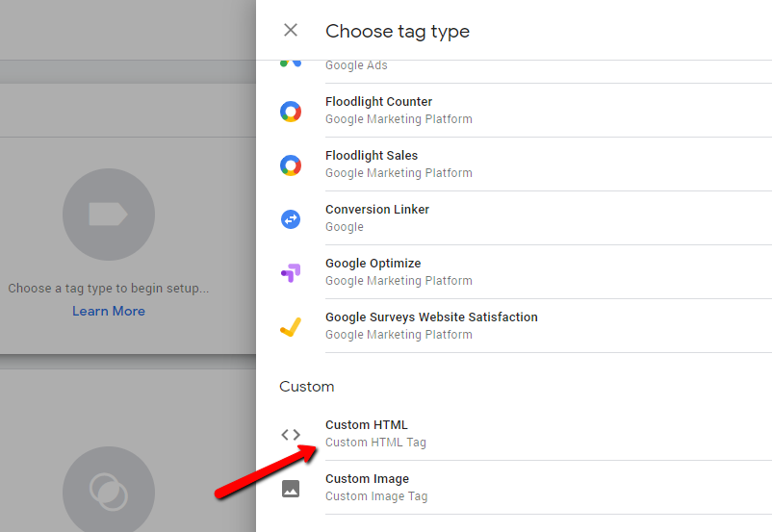Select the Floodlight Counter tag type
Viewport: 772px width, 532px height.
click(x=513, y=111)
